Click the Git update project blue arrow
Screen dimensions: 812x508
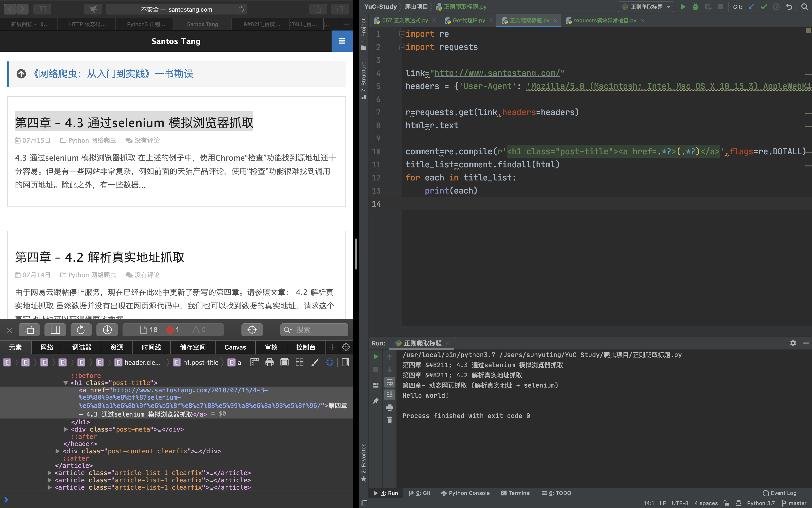[751, 7]
